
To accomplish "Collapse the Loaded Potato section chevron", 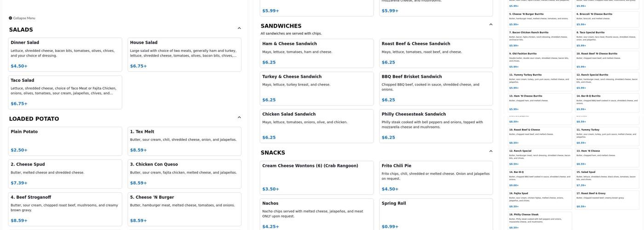I will [239, 118].
